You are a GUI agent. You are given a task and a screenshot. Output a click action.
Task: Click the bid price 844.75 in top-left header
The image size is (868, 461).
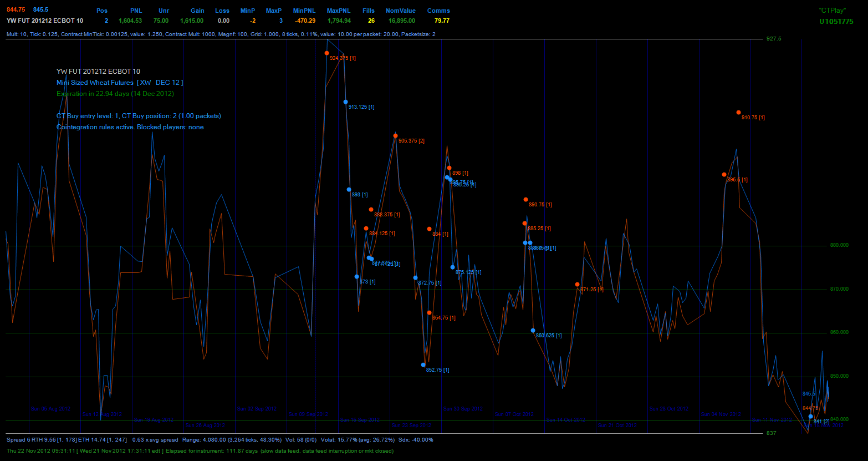point(16,10)
